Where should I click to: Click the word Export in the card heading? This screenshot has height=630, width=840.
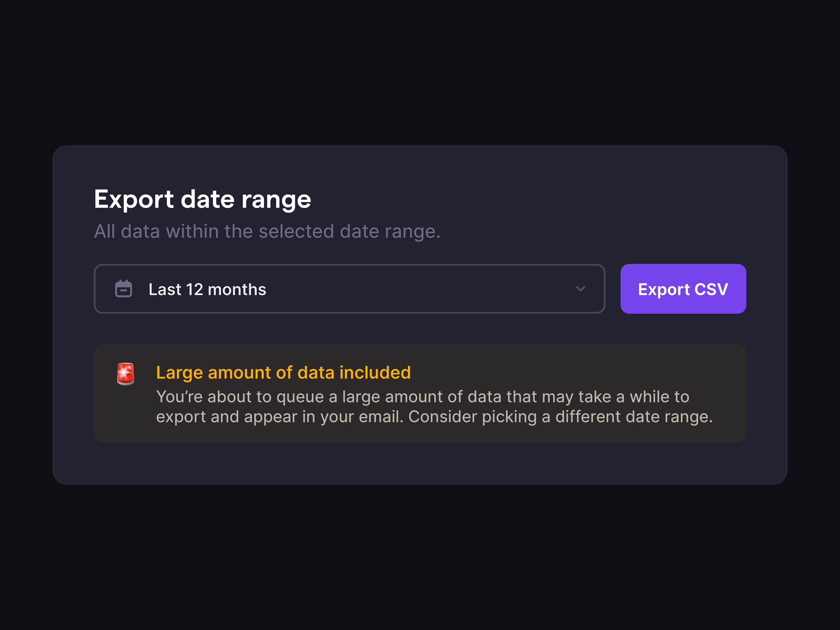(134, 200)
